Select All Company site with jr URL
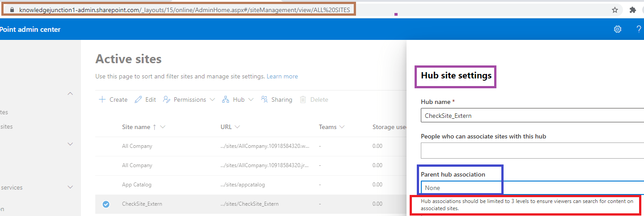The image size is (644, 216). point(137,165)
